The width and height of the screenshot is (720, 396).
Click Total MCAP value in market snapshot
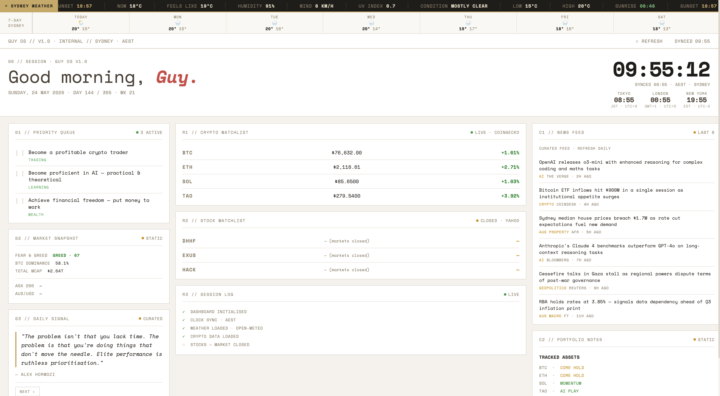[x=56, y=272]
